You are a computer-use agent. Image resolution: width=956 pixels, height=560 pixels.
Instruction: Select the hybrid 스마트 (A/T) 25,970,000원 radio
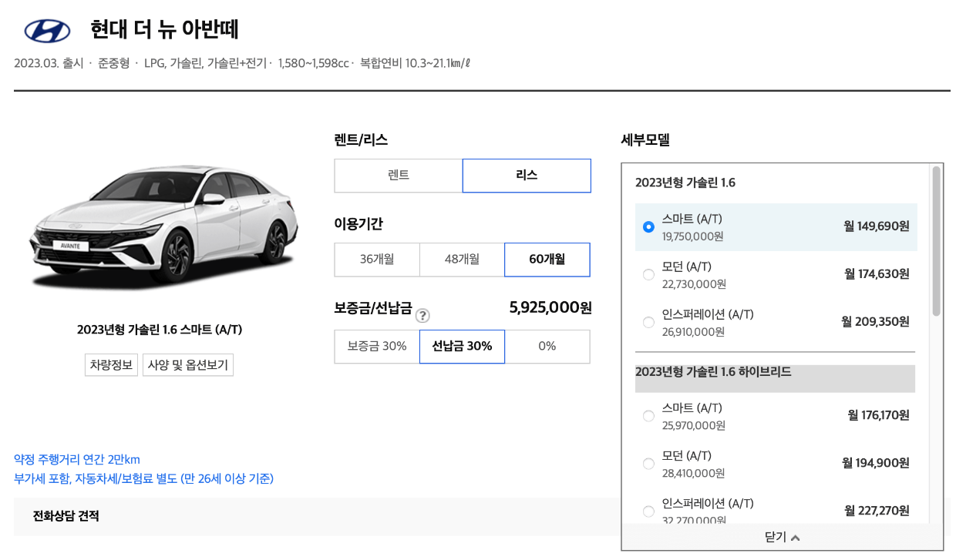coord(648,416)
